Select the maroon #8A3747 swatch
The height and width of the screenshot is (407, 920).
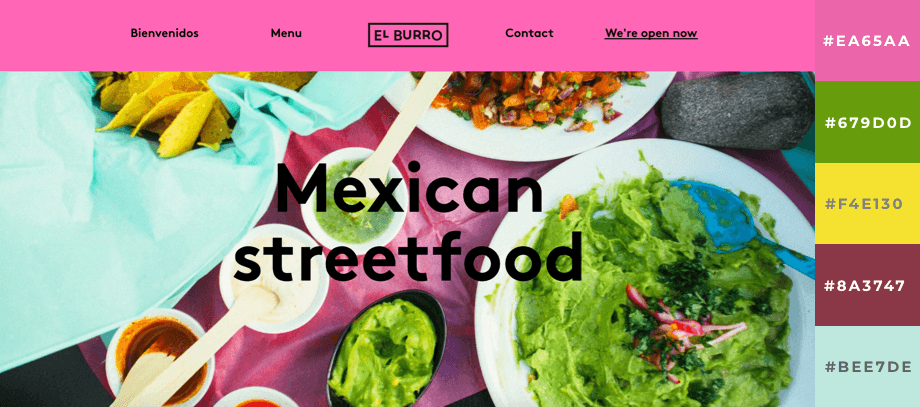[867, 285]
